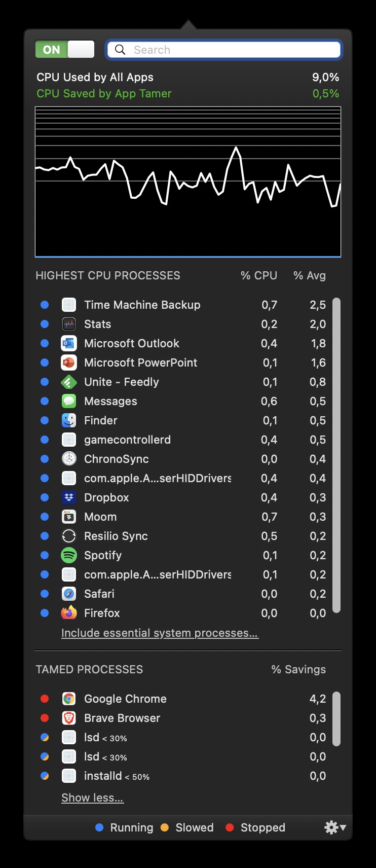Click the Running legend label
This screenshot has height=868, width=376.
coord(132,827)
